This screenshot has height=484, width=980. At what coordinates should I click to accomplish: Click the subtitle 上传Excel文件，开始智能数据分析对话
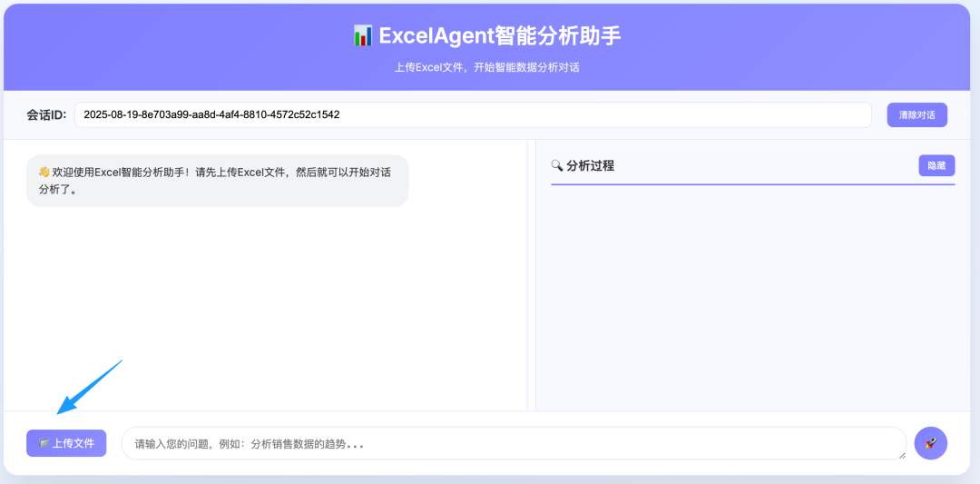(487, 67)
